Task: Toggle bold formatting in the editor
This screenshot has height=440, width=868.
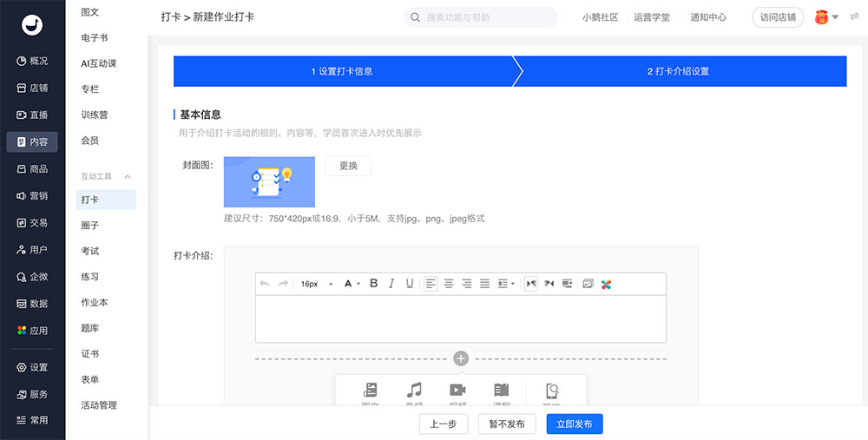Action: [x=374, y=284]
